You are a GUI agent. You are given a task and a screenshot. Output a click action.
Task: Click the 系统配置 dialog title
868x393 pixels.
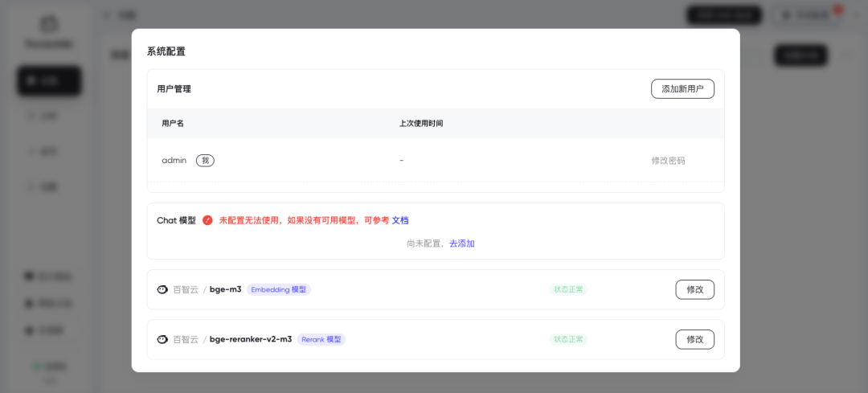click(166, 52)
